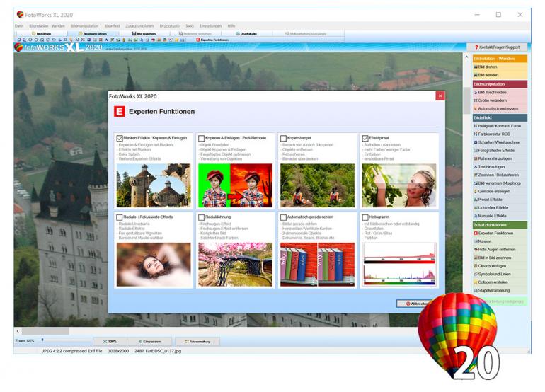The height and width of the screenshot is (392, 545).
Task: Open Helligkeit/Kontrast/Farbe in the side panel
Action: click(x=500, y=126)
